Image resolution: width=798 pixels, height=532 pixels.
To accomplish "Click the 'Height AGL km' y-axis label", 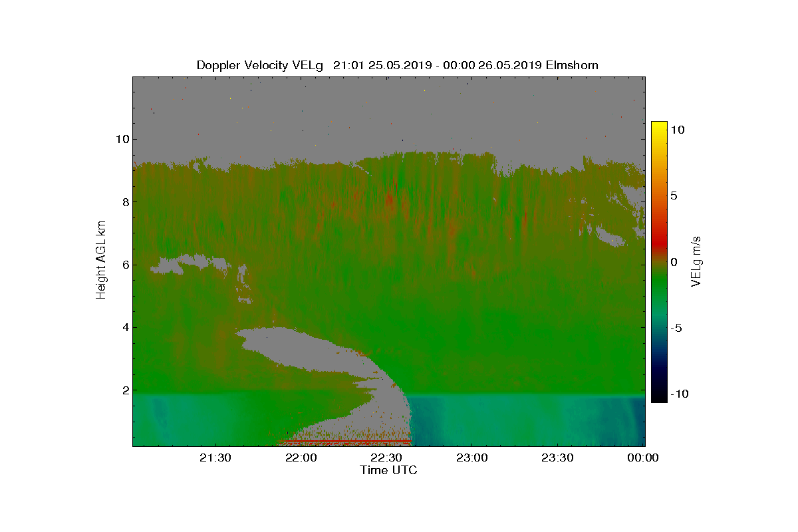I will point(101,261).
